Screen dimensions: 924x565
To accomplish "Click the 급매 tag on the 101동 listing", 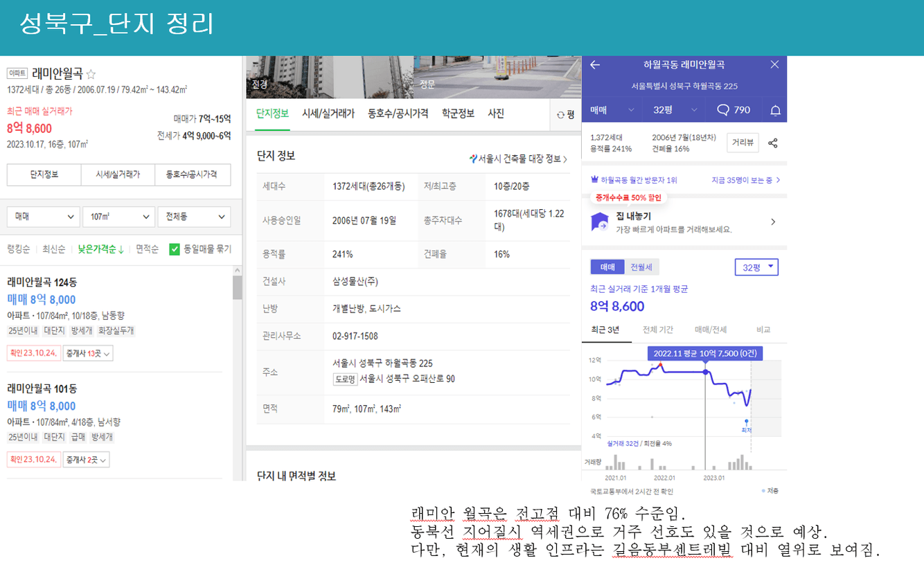I will (78, 438).
